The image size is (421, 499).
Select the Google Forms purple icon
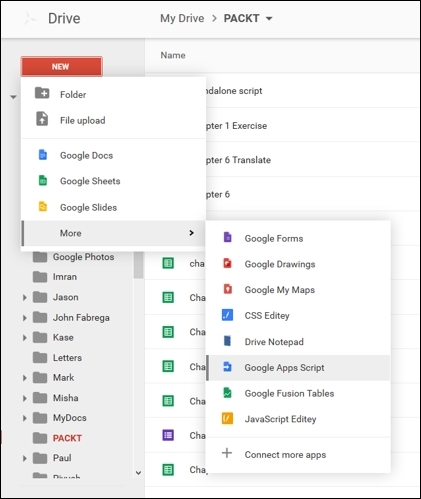coord(227,238)
